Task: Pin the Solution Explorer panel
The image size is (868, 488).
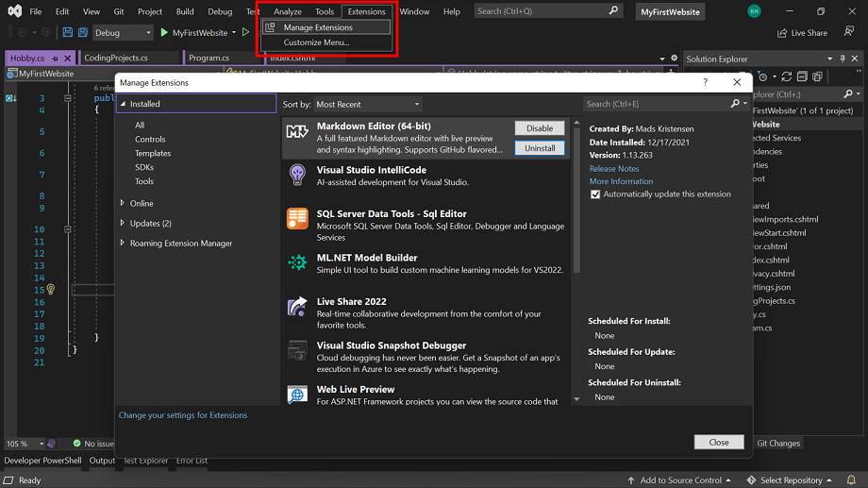Action: pyautogui.click(x=843, y=59)
